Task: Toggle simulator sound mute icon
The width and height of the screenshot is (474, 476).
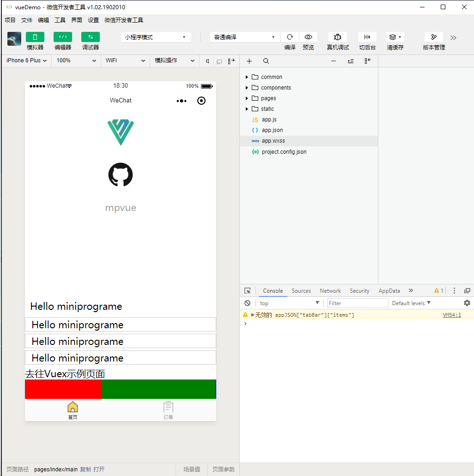Action: 207,61
